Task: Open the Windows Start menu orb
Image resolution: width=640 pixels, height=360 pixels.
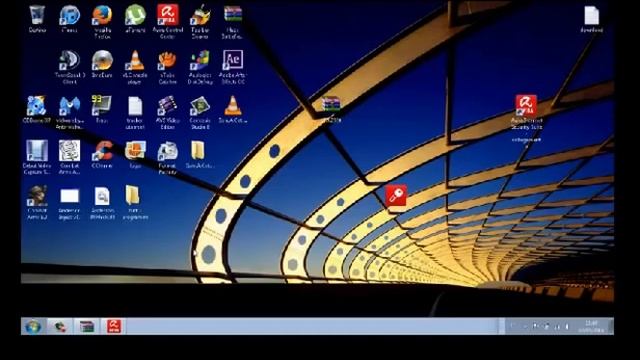Action: pyautogui.click(x=33, y=327)
